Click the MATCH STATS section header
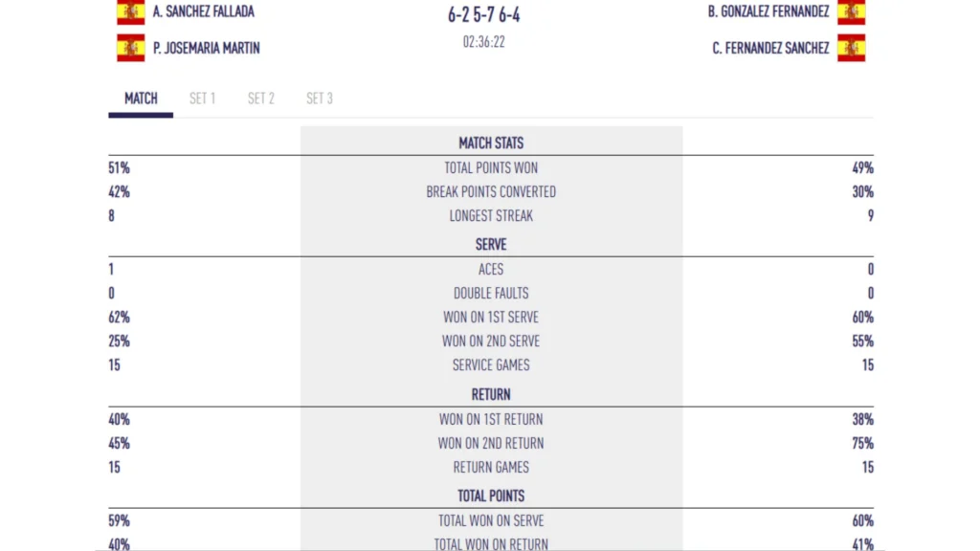The width and height of the screenshot is (980, 551). tap(491, 143)
